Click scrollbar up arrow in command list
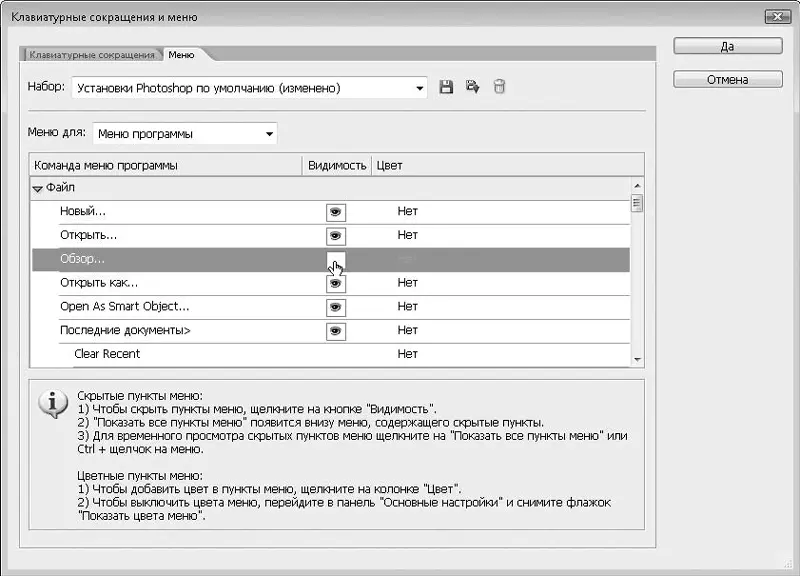The image size is (800, 576). pos(637,186)
